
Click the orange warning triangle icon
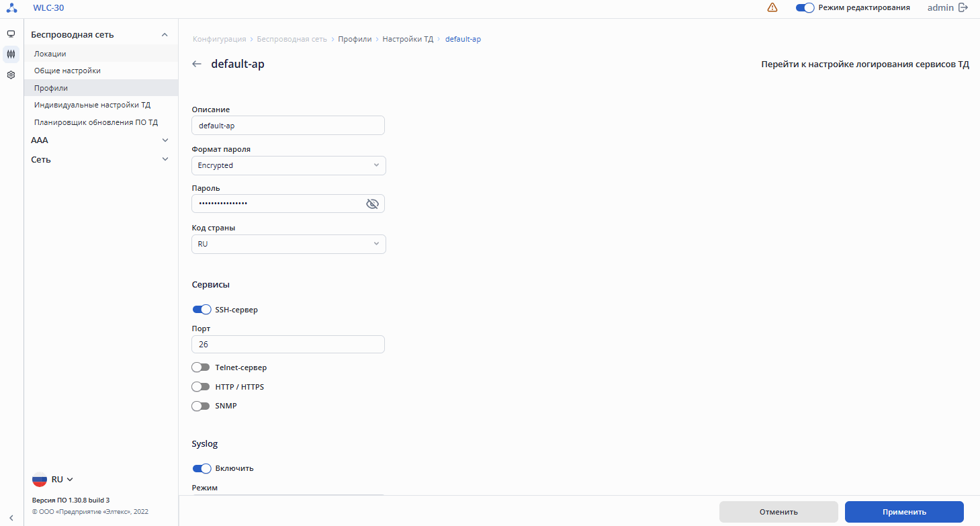click(772, 8)
